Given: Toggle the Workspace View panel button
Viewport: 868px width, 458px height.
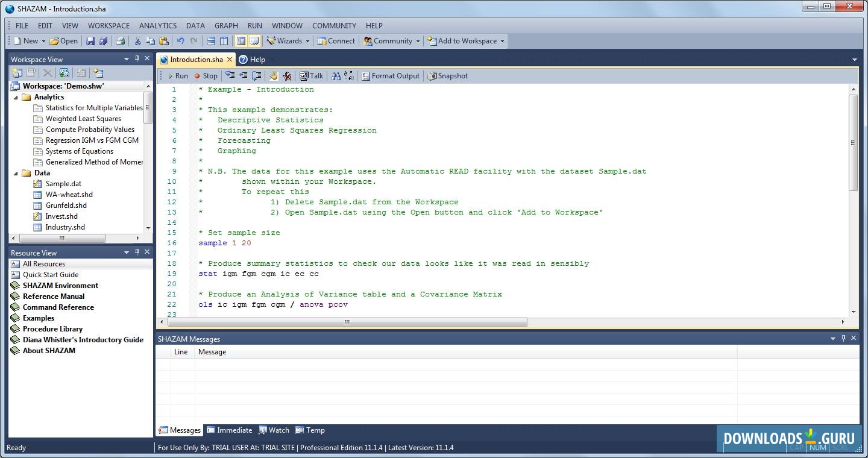Looking at the screenshot, I should (241, 41).
